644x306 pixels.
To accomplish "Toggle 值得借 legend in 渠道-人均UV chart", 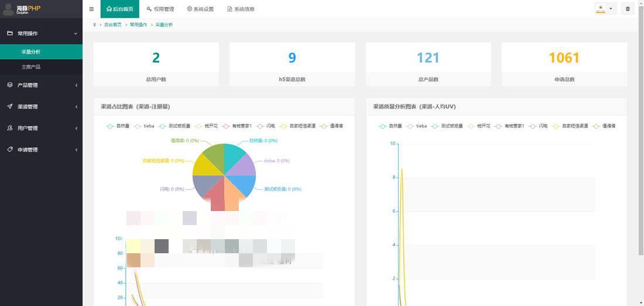I will [604, 126].
